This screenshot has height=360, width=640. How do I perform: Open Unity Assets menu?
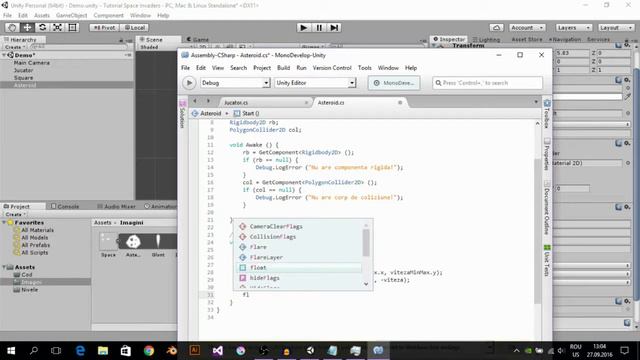pos(42,16)
